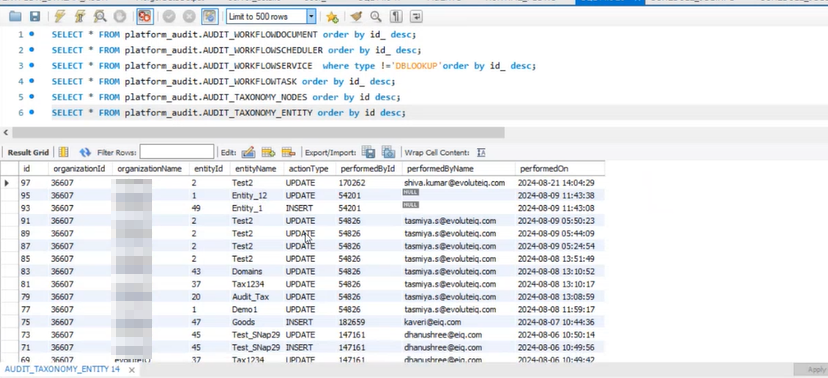
Task: Execute statement under cursor (lightning with cursor icon)
Action: coord(80,17)
